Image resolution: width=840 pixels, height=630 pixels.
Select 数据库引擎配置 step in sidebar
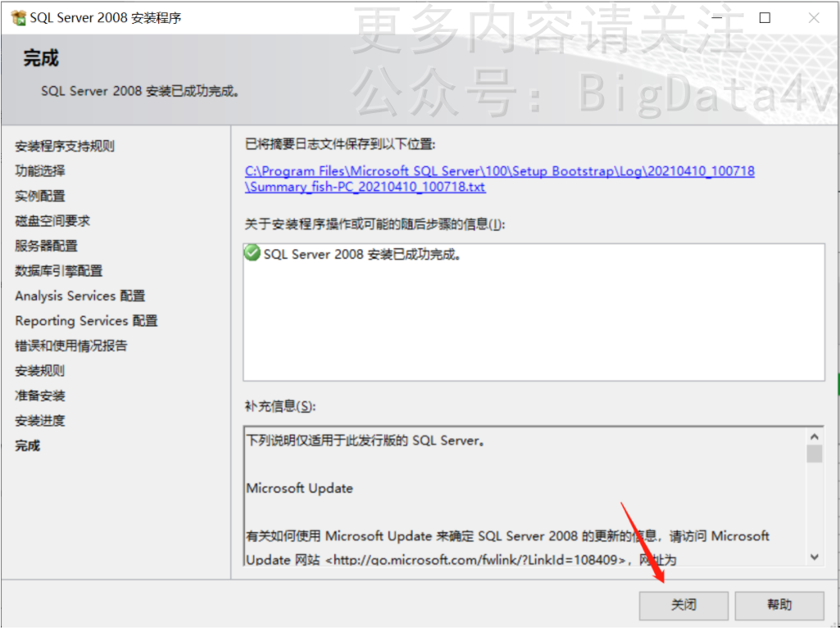pyautogui.click(x=58, y=271)
